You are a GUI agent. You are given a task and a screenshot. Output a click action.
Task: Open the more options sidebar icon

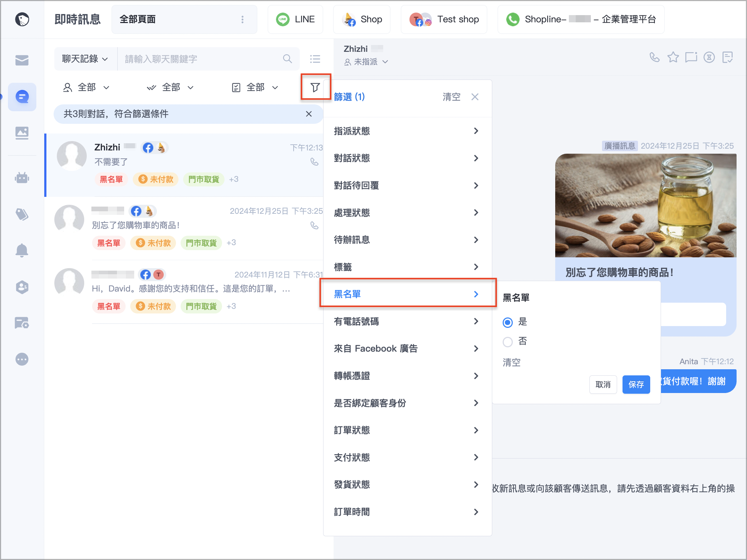click(22, 359)
